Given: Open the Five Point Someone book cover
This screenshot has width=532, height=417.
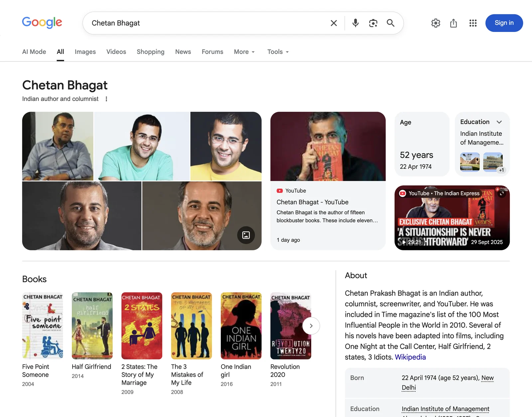Looking at the screenshot, I should click(43, 326).
